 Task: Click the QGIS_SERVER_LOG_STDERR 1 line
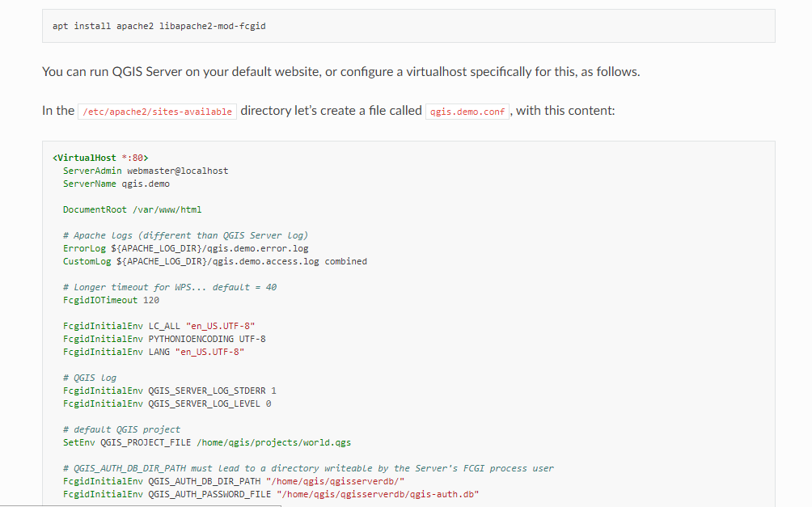click(x=169, y=391)
